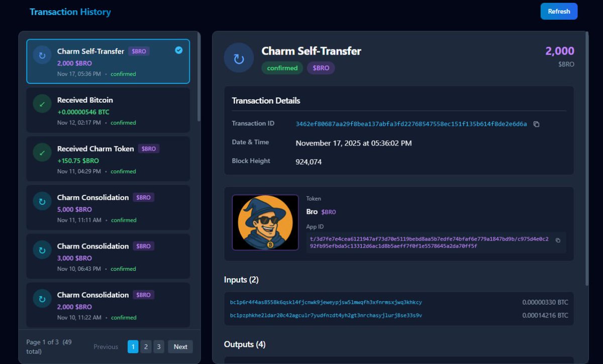The image size is (603, 364).
Task: Open the input address bc1pzphkhe2ldar20c...
Action: pyautogui.click(x=326, y=315)
